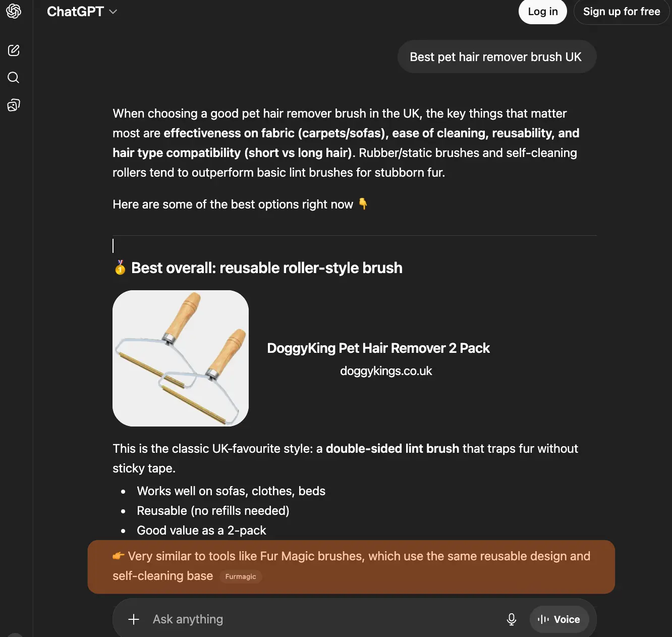Click the "Good value as a 2-pack" bullet
This screenshot has width=672, height=637.
[201, 530]
